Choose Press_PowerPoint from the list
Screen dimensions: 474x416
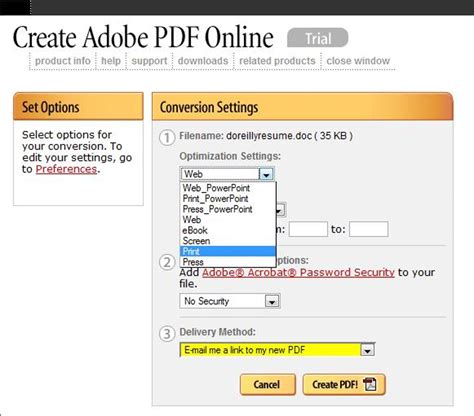(228, 209)
